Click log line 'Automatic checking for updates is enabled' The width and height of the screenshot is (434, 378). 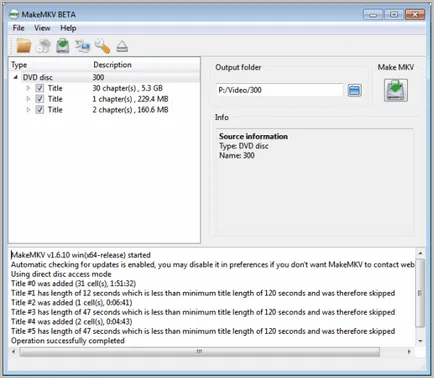[213, 265]
